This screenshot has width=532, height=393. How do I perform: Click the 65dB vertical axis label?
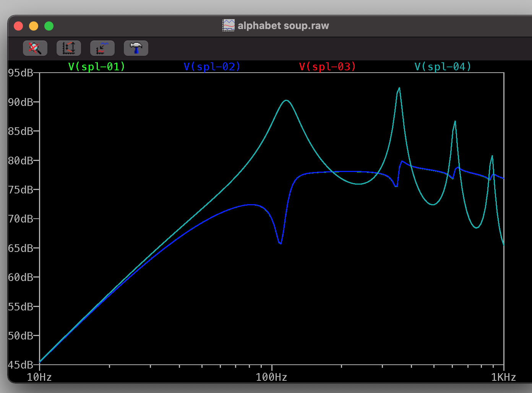(21, 248)
